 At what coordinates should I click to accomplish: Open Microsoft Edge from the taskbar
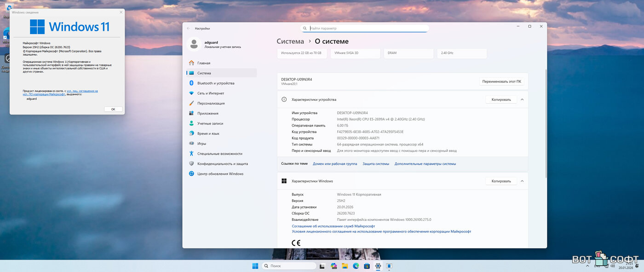pos(356,266)
